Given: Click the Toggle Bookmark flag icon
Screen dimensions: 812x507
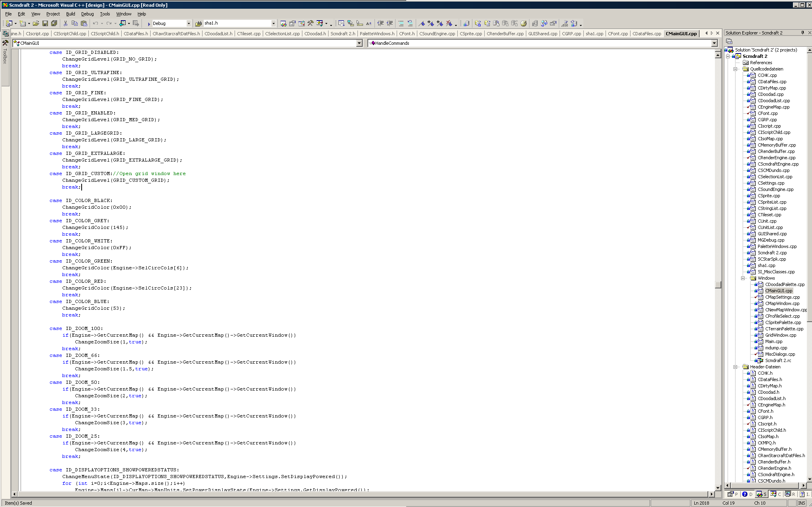Looking at the screenshot, I should click(x=421, y=23).
